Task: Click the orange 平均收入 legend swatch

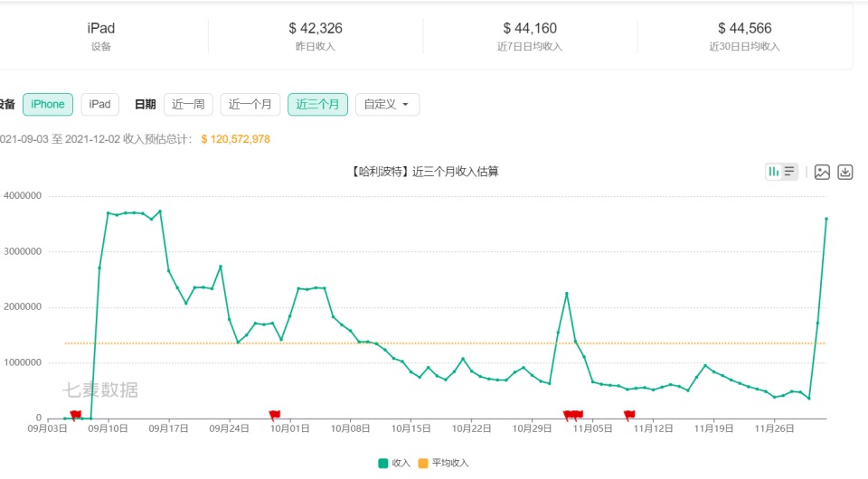Action: coord(423,463)
